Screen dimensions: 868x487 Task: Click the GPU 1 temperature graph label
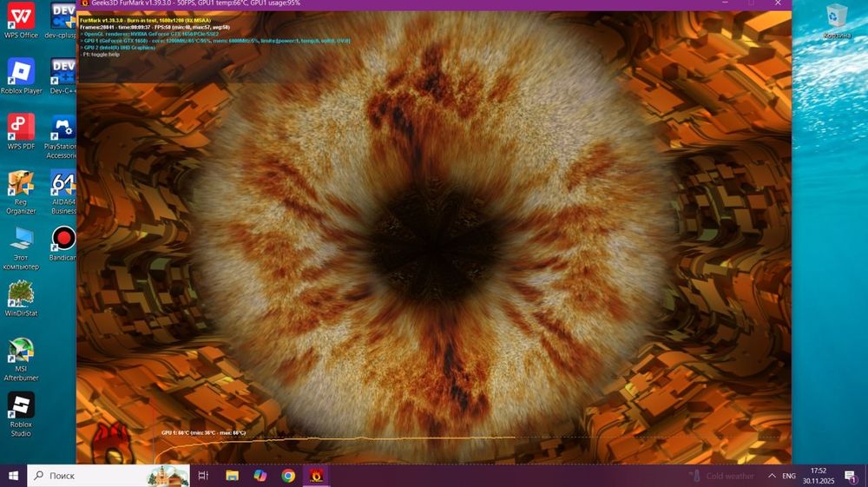coord(203,433)
